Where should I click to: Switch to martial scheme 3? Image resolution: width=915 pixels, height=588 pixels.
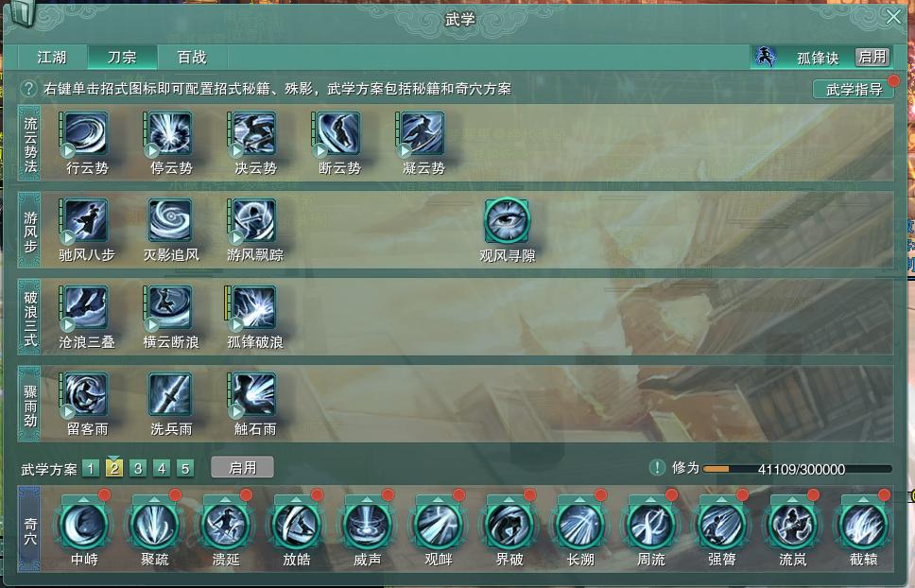coord(138,469)
